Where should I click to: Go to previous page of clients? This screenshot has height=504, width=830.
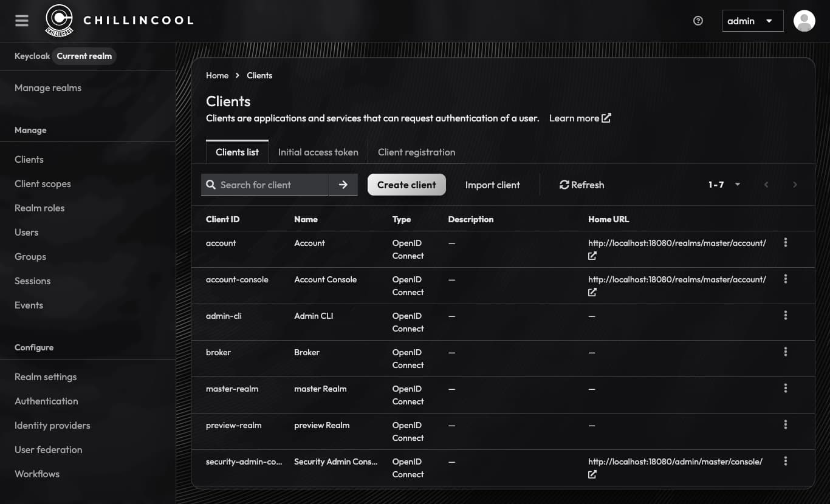click(x=766, y=185)
